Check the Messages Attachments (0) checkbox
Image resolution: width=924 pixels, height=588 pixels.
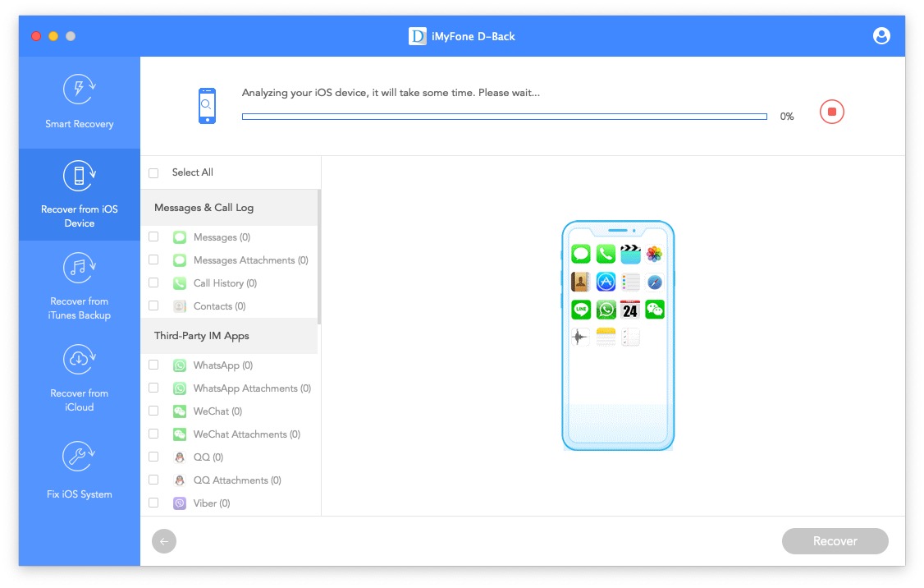[x=153, y=260]
